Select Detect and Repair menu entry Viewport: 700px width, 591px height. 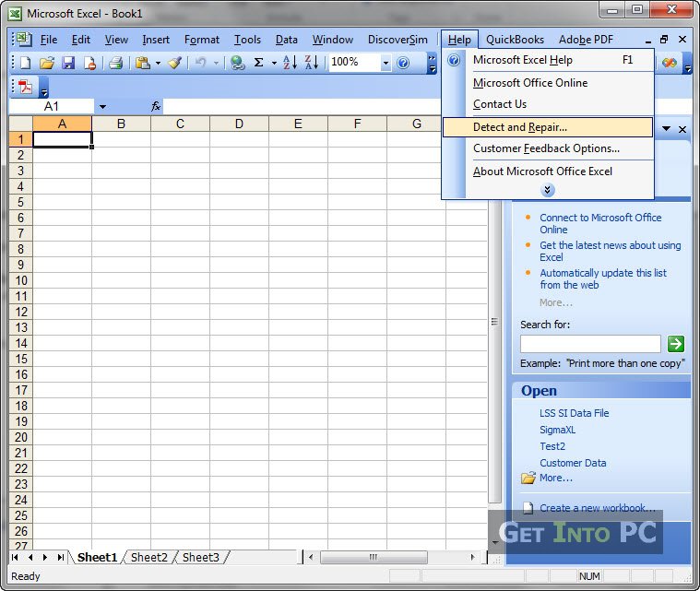tap(548, 127)
